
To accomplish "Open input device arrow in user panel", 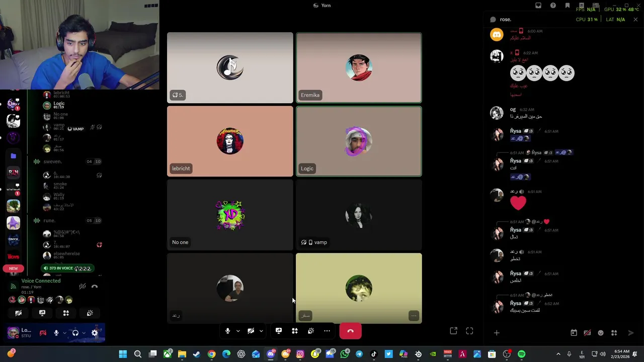I will click(x=64, y=333).
